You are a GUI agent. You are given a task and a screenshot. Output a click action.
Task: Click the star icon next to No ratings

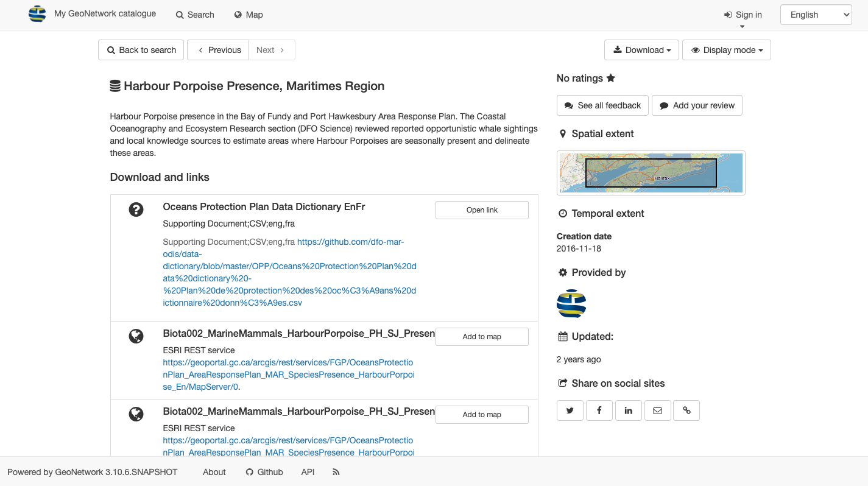611,78
